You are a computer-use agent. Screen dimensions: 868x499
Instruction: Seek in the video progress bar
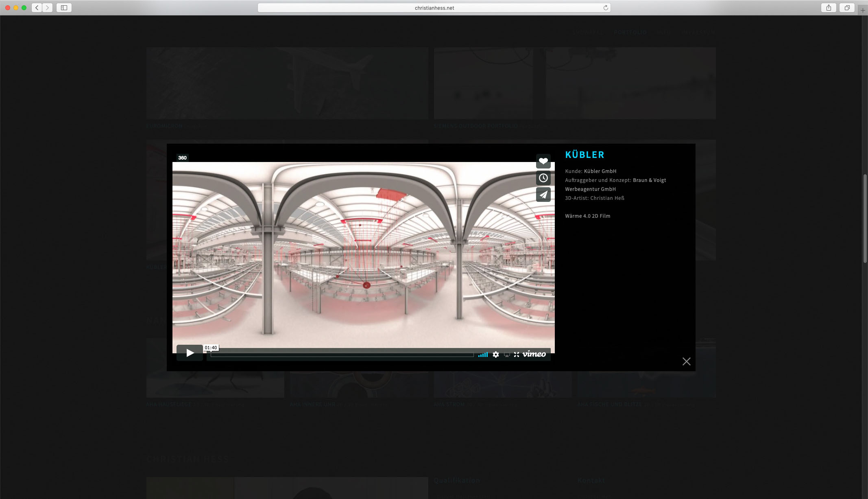[342, 355]
